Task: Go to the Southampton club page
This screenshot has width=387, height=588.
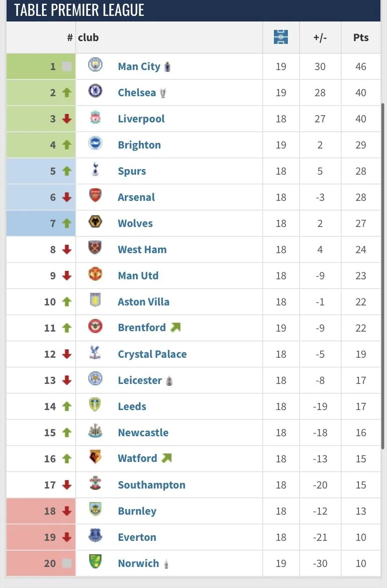Action: (x=151, y=485)
